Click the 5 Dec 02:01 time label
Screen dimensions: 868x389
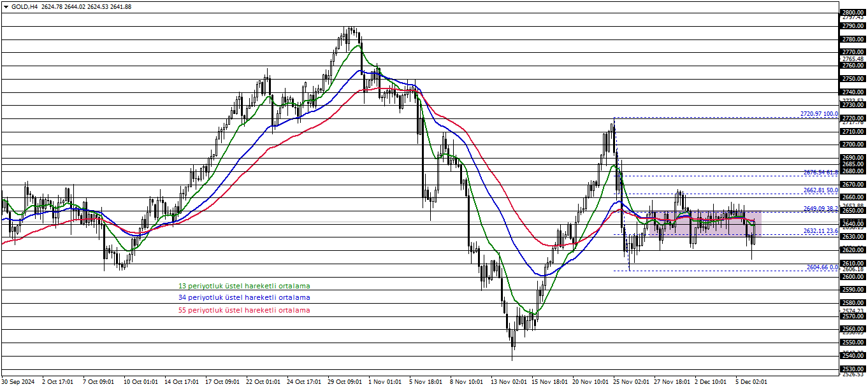[x=751, y=382]
